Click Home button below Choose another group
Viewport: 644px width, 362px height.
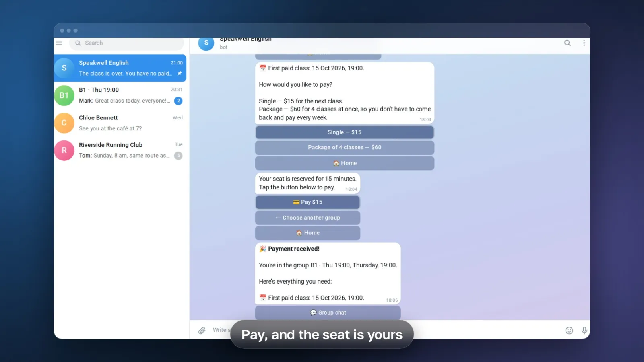308,233
